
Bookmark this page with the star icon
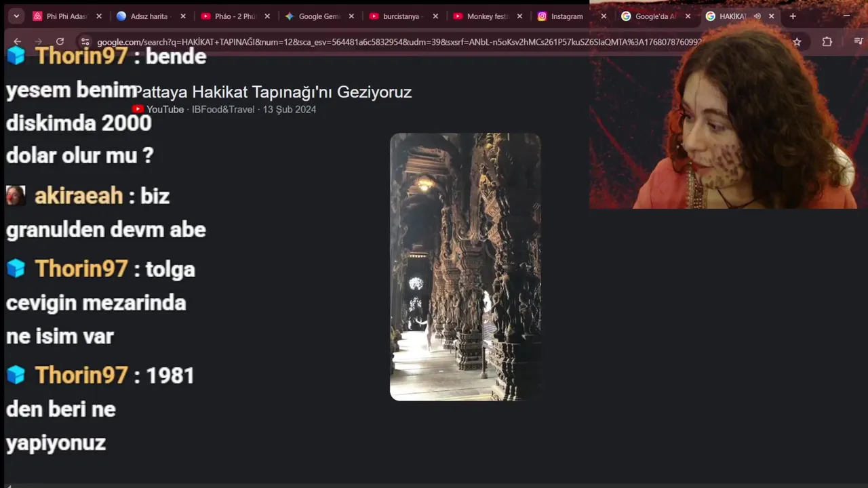pos(797,41)
